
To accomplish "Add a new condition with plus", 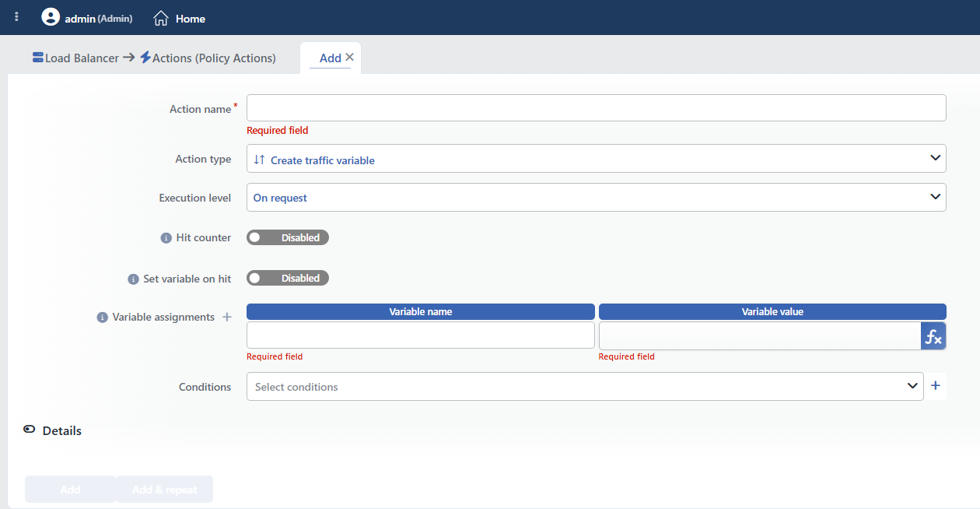I will pyautogui.click(x=936, y=385).
